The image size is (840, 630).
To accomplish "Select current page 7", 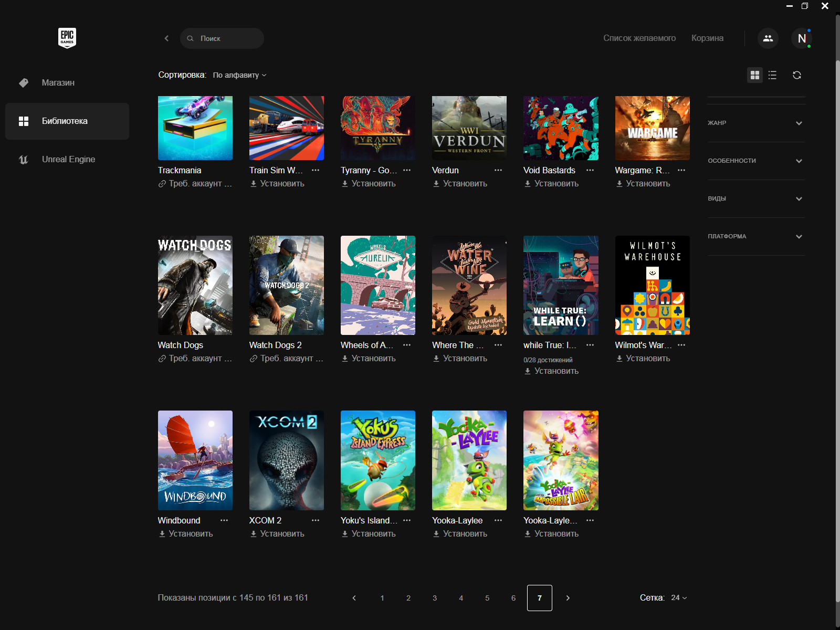I will coord(540,598).
